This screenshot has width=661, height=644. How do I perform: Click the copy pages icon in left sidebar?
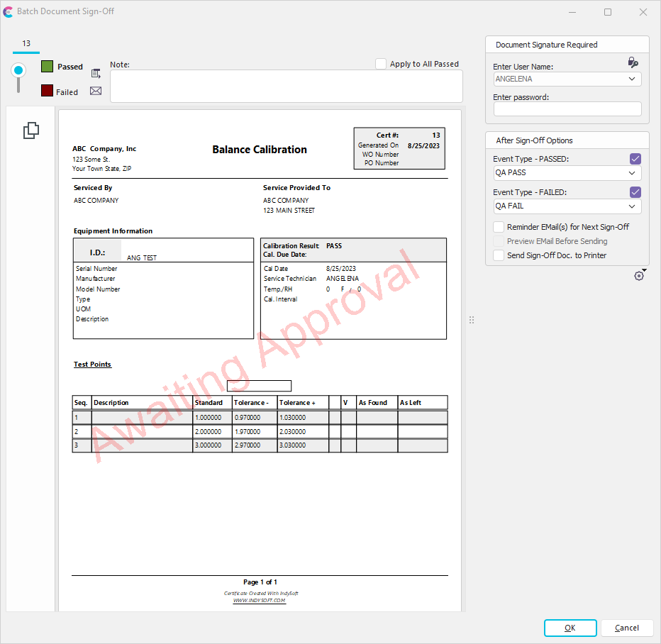click(31, 131)
